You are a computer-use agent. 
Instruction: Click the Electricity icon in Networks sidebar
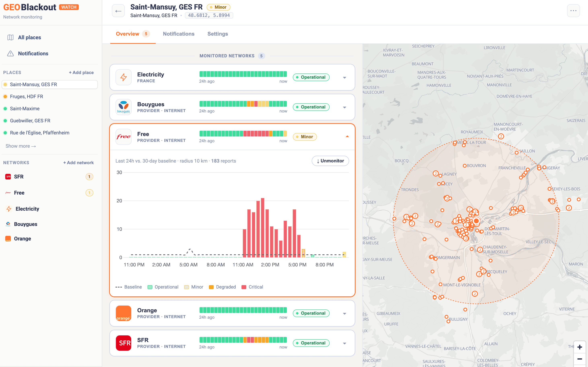point(9,209)
